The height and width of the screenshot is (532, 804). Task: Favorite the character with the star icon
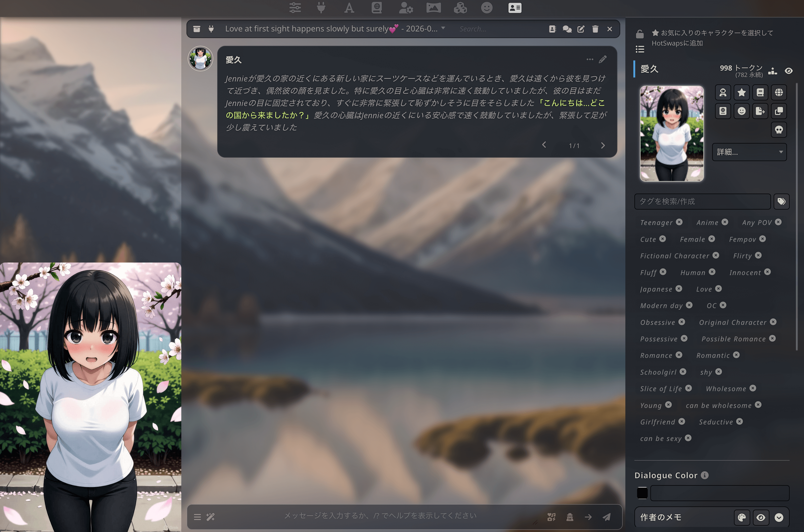pos(742,92)
